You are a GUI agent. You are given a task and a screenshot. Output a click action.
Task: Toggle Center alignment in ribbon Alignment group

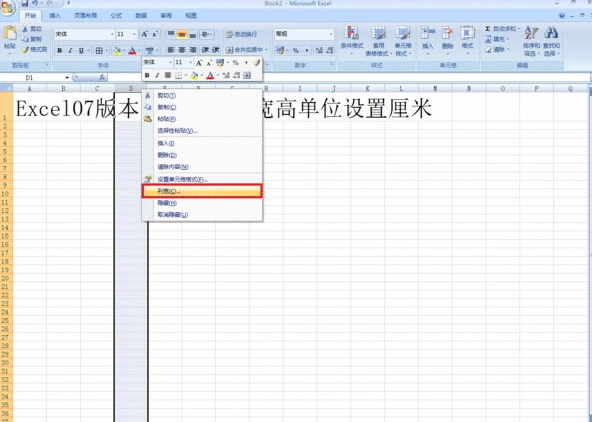(x=182, y=50)
